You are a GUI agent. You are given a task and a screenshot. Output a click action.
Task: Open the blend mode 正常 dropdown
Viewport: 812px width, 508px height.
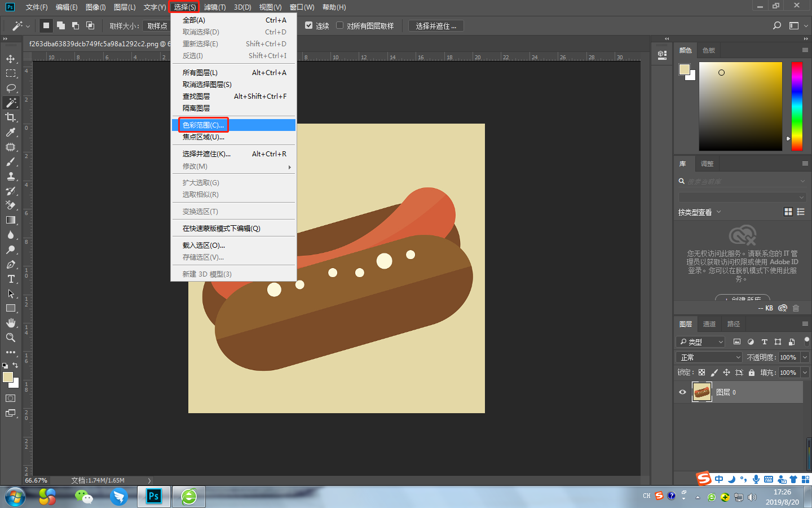pyautogui.click(x=708, y=357)
